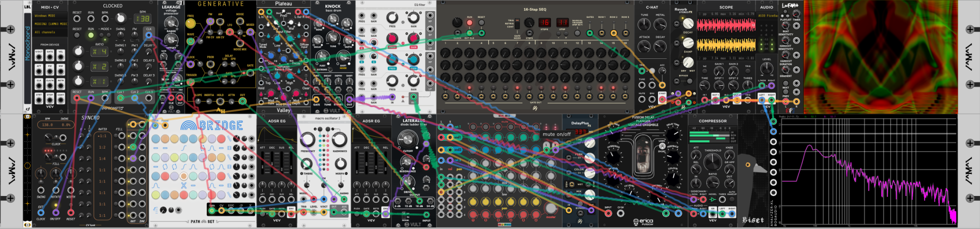Click the FREQUENCY knob on macro oscillator 2
The height and width of the screenshot is (229, 980).
pos(308,140)
